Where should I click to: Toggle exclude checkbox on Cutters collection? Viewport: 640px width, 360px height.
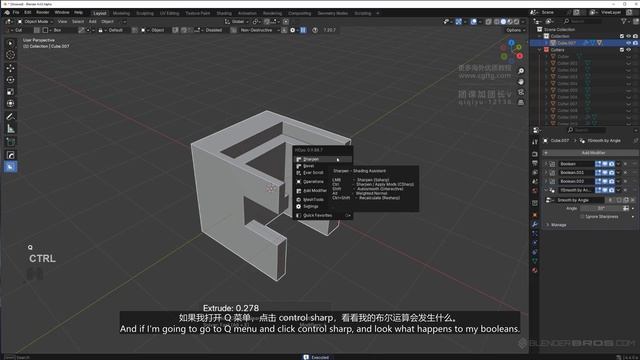coord(622,50)
